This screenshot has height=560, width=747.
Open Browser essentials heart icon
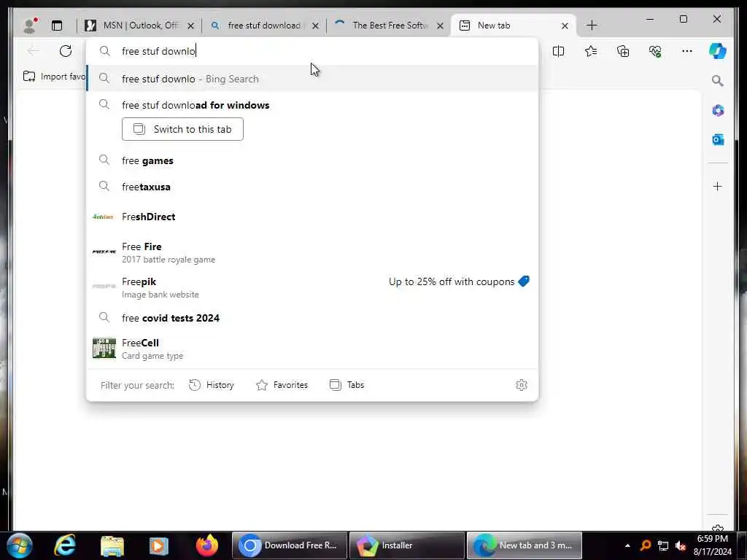tap(655, 51)
